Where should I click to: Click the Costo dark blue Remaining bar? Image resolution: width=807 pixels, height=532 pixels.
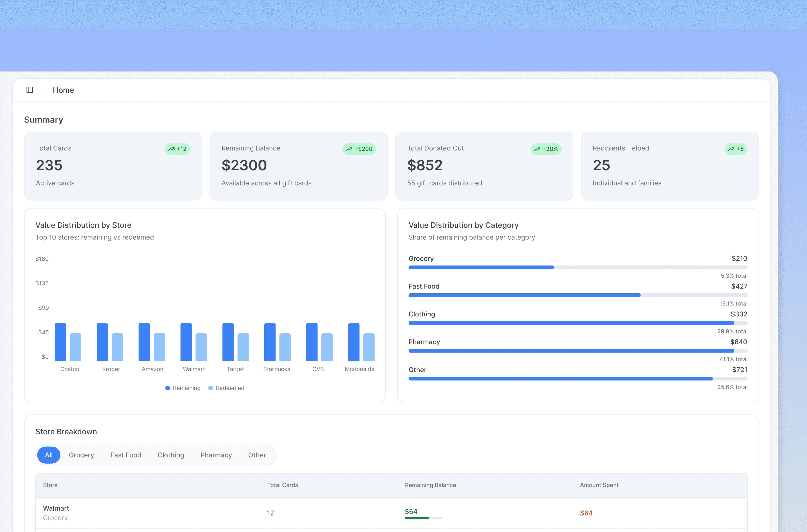click(60, 342)
